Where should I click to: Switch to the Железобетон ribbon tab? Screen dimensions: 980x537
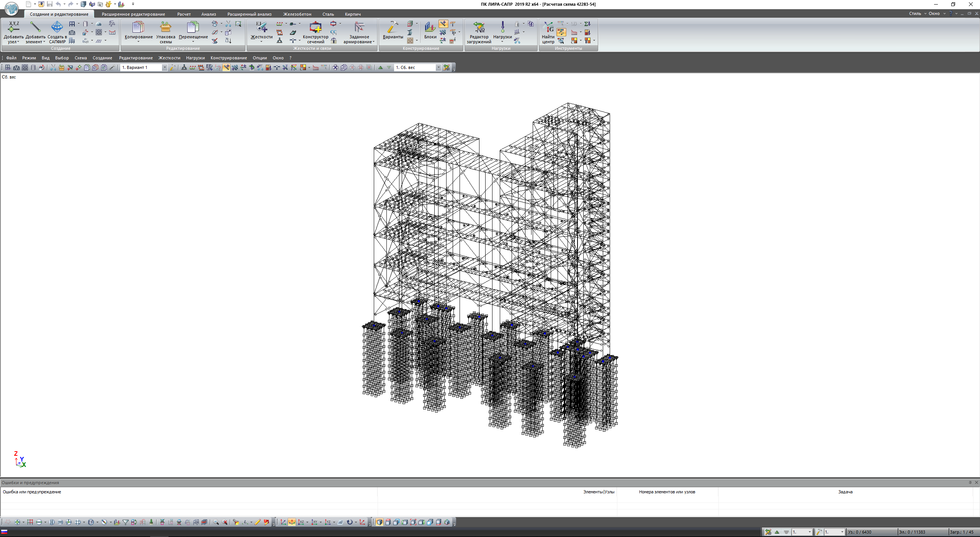(x=297, y=14)
